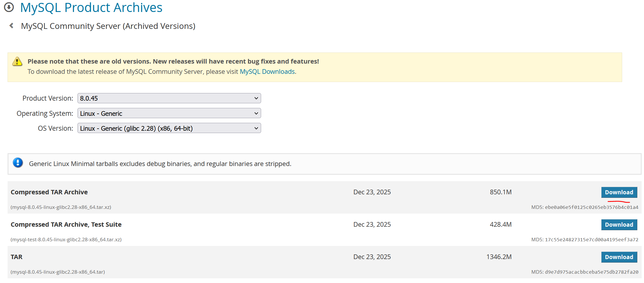Click the TAR row title
644x283 pixels.
(x=17, y=257)
